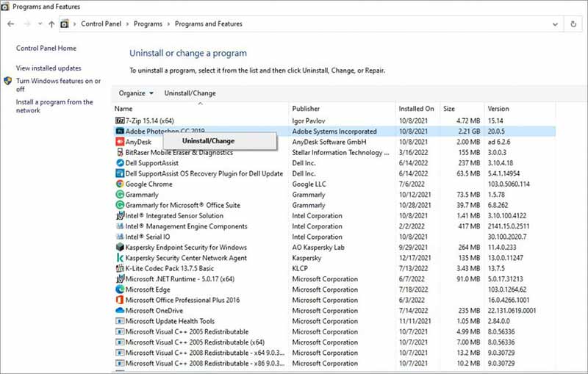Click the Microsoft OneDrive cloud icon
Image resolution: width=588 pixels, height=374 pixels.
pos(120,310)
